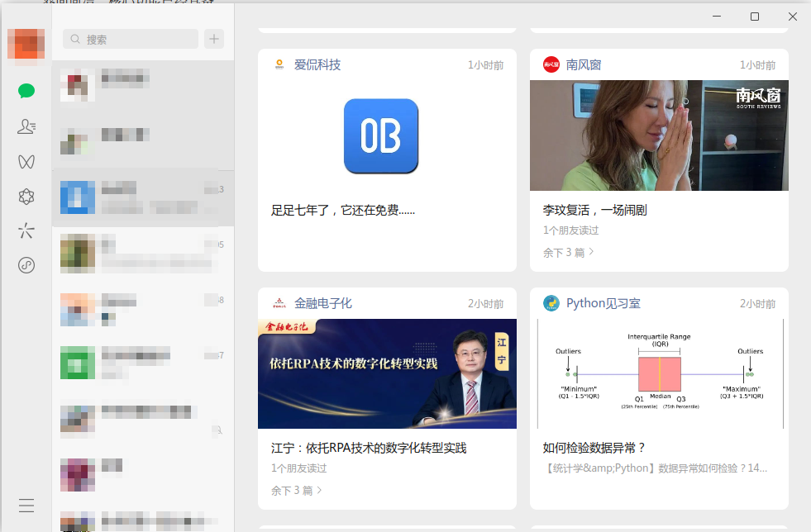Open Mini Programs icon in the sidebar
The image size is (811, 532).
click(26, 265)
